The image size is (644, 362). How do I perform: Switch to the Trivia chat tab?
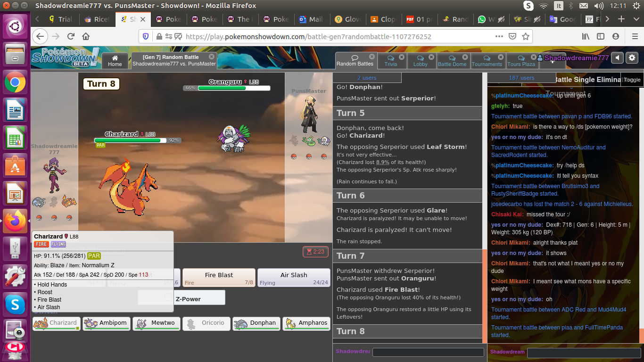tap(390, 61)
